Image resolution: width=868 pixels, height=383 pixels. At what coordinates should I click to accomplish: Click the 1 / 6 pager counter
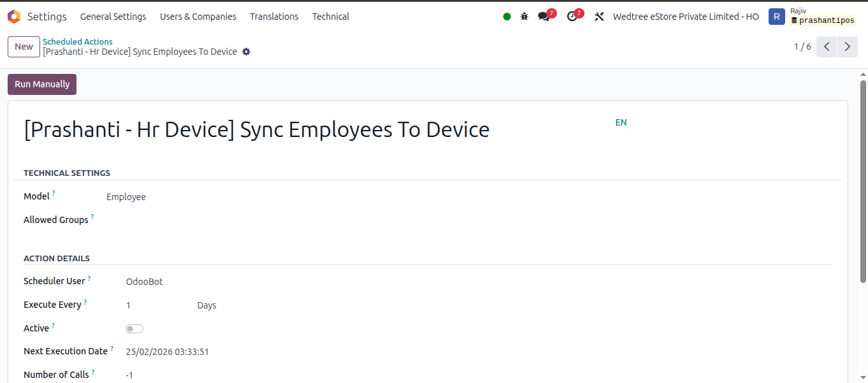[x=802, y=47]
